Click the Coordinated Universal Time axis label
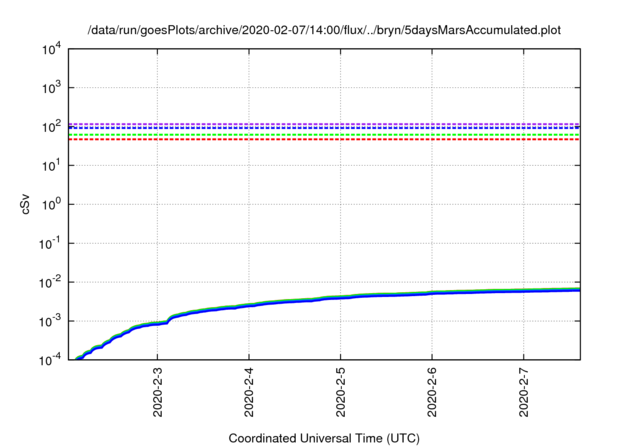Image resolution: width=640 pixels, height=448 pixels. [324, 438]
